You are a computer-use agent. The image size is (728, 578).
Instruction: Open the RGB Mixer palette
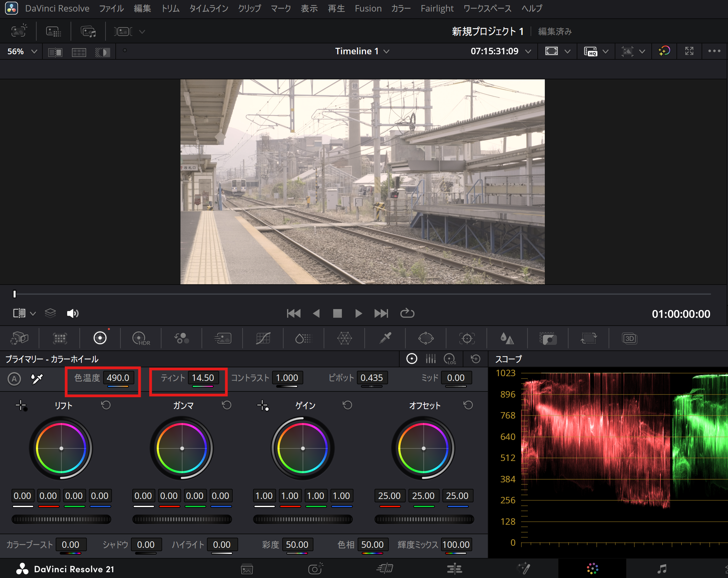pyautogui.click(x=181, y=339)
